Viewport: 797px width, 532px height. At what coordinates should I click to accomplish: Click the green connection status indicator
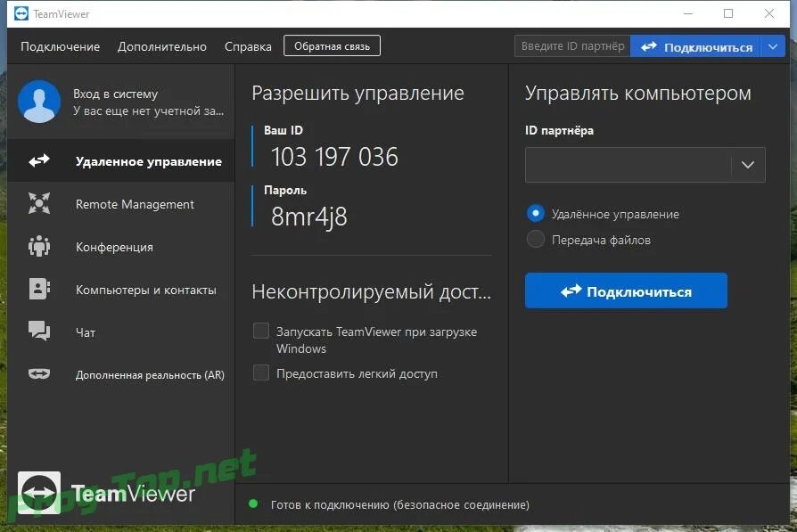pyautogui.click(x=253, y=504)
